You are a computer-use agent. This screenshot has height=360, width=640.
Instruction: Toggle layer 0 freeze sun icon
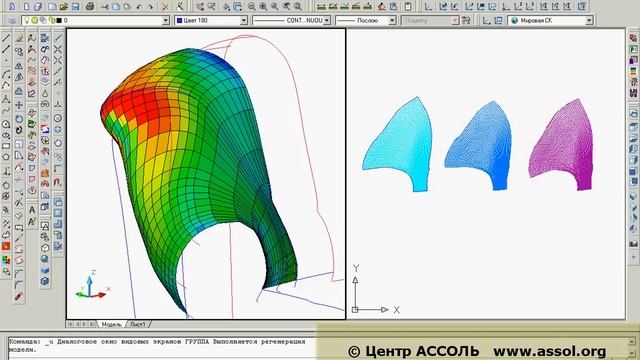pyautogui.click(x=35, y=20)
